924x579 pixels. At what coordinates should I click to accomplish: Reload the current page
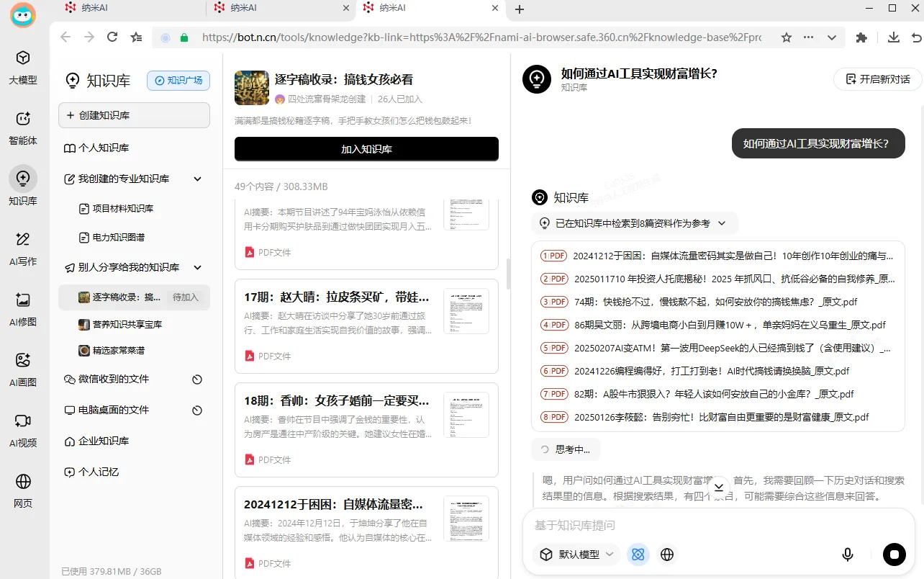coord(112,37)
